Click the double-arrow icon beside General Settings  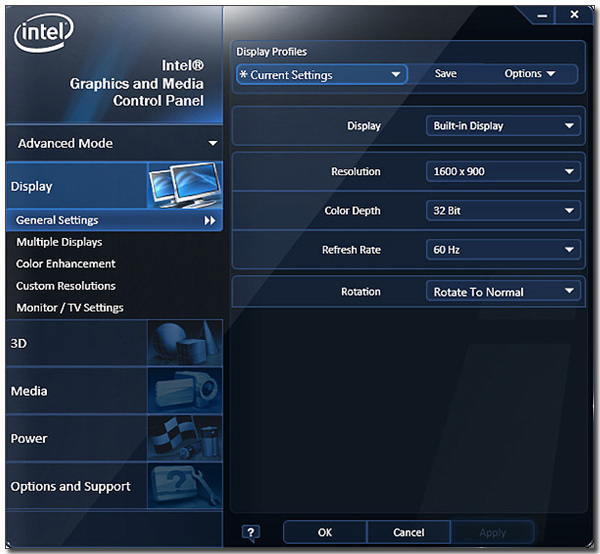[210, 220]
